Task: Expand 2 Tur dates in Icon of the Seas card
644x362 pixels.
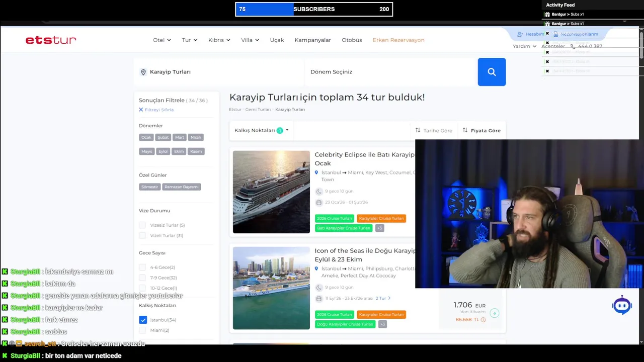Action: [x=383, y=299]
